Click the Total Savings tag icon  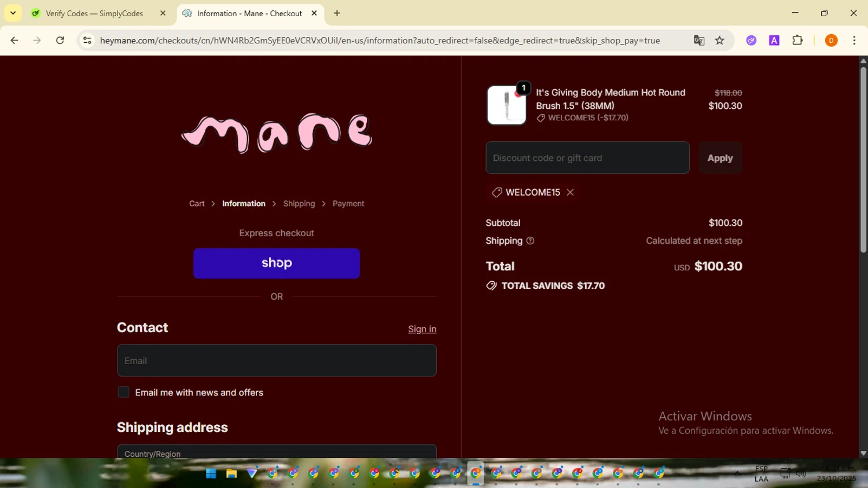click(491, 285)
